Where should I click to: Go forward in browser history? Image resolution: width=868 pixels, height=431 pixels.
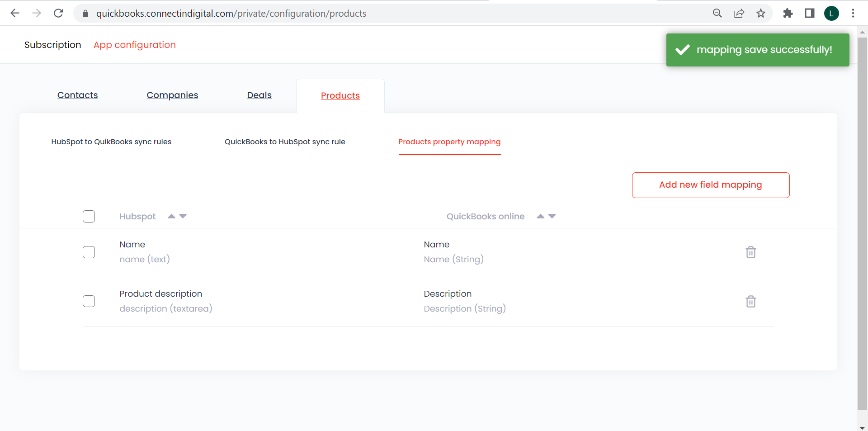click(x=37, y=13)
